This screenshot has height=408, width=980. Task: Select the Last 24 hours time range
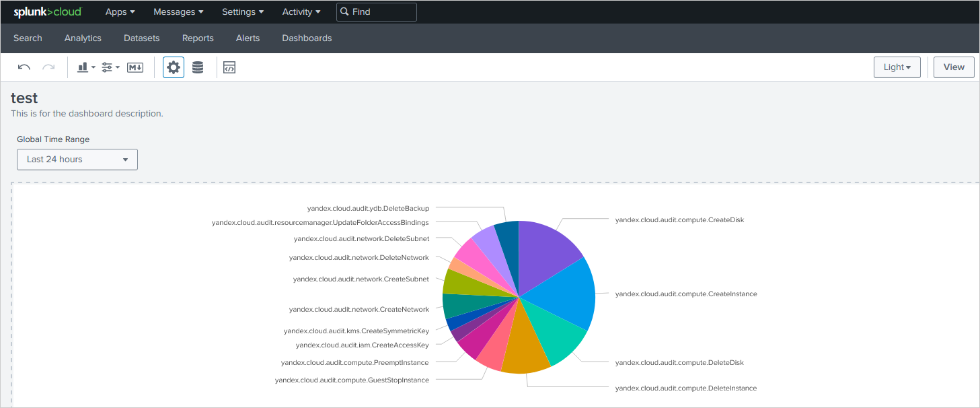pyautogui.click(x=77, y=160)
